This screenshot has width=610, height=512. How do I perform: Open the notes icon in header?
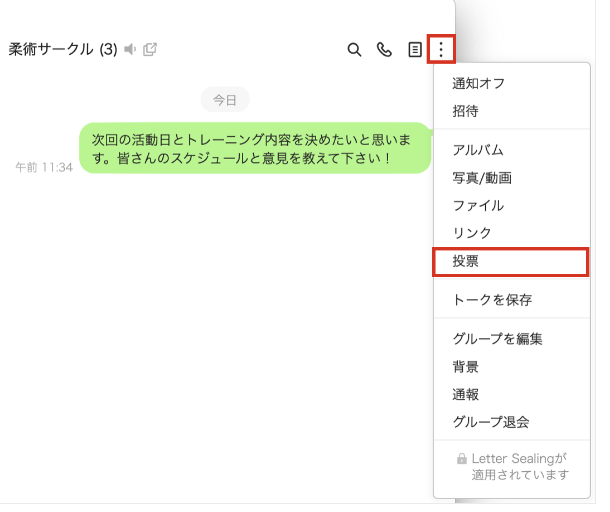[415, 50]
